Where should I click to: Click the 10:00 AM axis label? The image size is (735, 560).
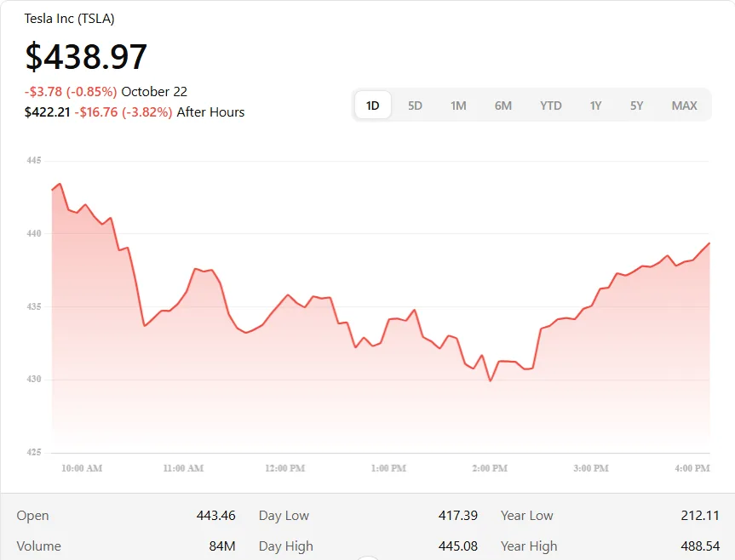tap(82, 469)
